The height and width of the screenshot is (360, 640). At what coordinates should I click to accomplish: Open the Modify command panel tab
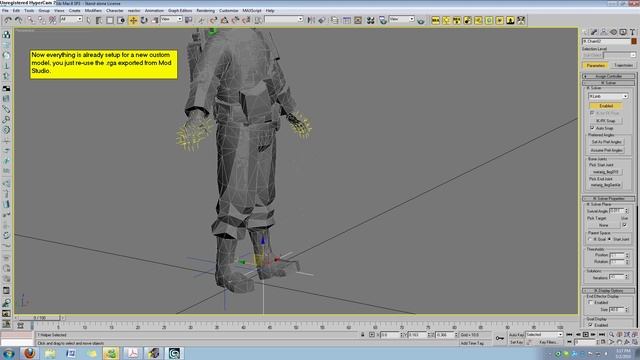point(594,32)
